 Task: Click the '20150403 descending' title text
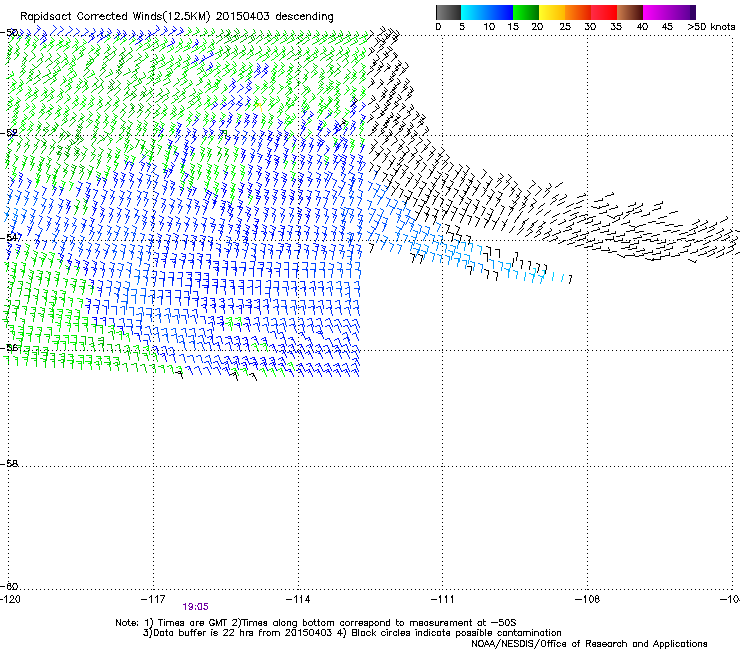pyautogui.click(x=275, y=16)
